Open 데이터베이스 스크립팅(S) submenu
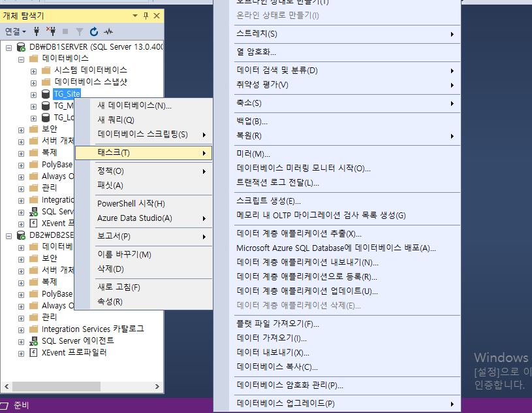532x413 pixels. pos(144,134)
